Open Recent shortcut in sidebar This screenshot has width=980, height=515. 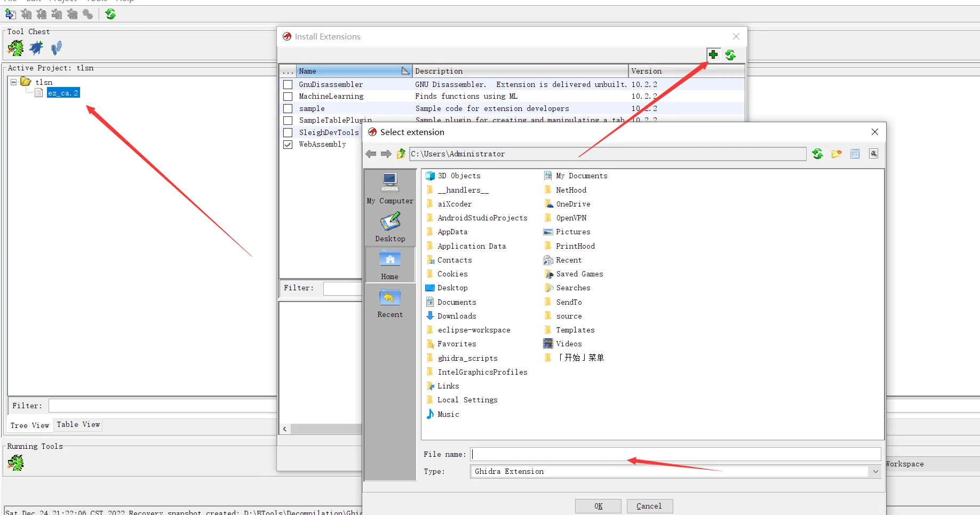pos(390,303)
